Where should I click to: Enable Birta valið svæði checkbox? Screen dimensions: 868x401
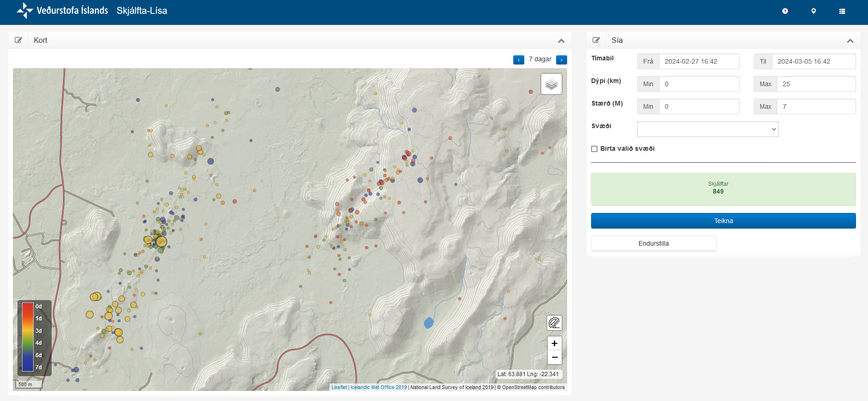point(594,149)
